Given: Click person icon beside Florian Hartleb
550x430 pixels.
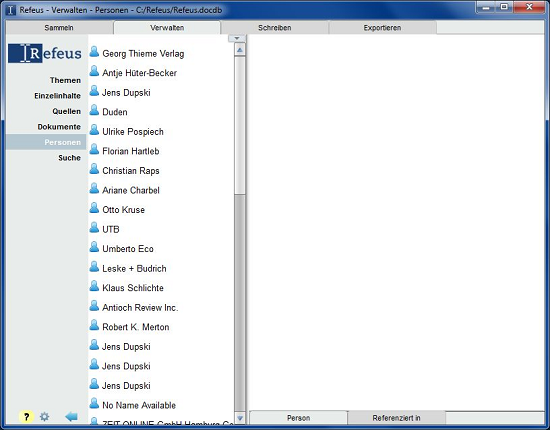Looking at the screenshot, I should [94, 150].
